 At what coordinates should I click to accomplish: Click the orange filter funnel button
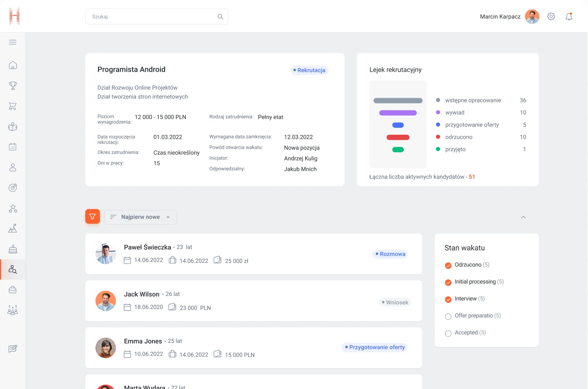[93, 216]
